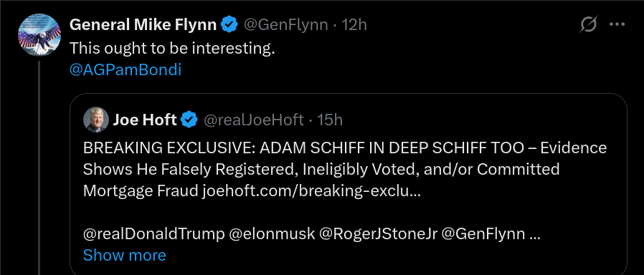Click Joe Hoft's profile picture

96,120
